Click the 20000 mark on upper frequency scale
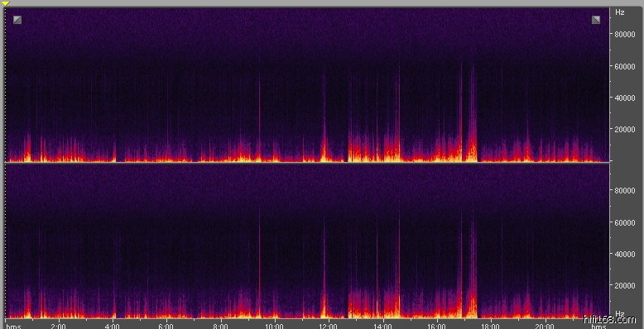 point(624,129)
